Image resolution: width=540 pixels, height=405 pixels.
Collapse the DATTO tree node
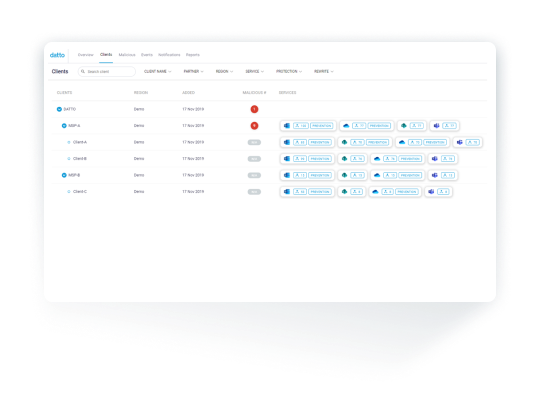point(59,109)
